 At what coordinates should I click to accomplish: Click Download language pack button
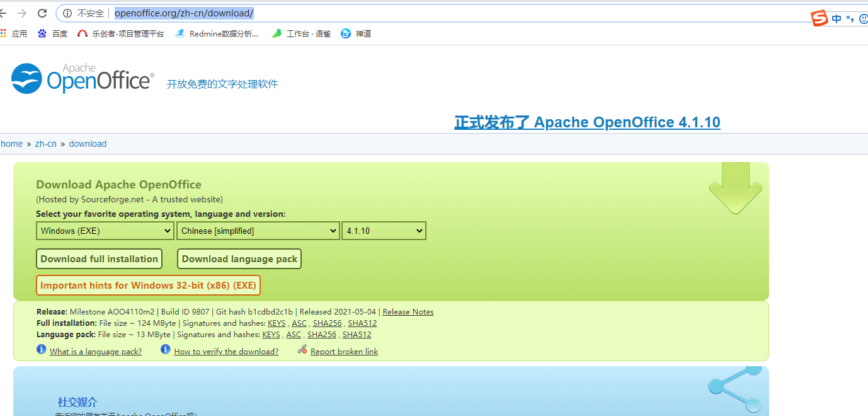[x=239, y=259]
